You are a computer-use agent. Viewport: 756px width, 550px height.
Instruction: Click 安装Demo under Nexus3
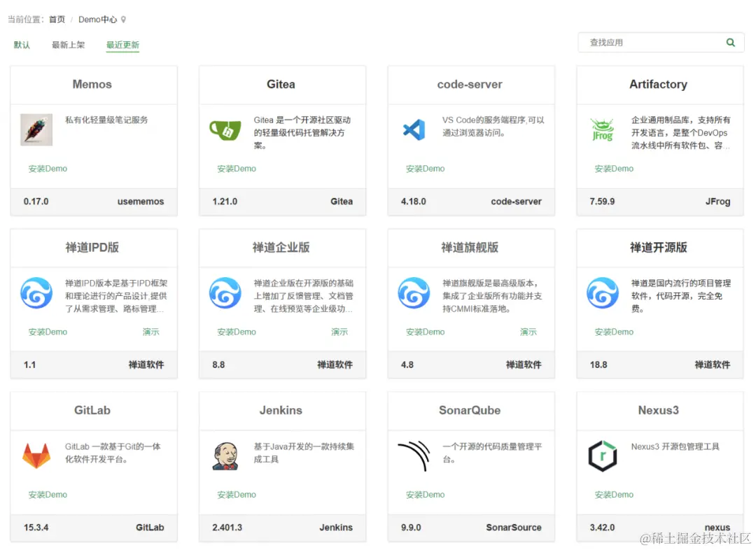(613, 495)
